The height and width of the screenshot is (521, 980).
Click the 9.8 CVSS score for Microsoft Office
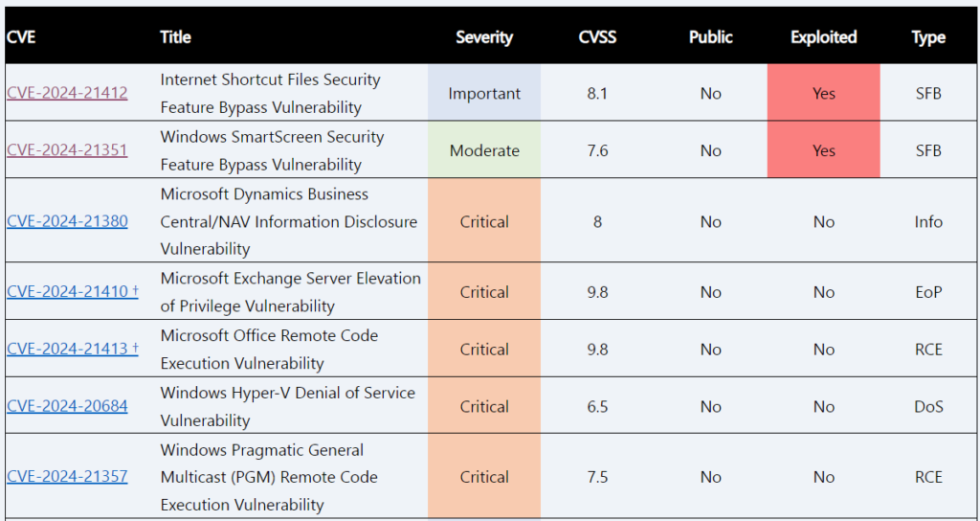coord(597,349)
